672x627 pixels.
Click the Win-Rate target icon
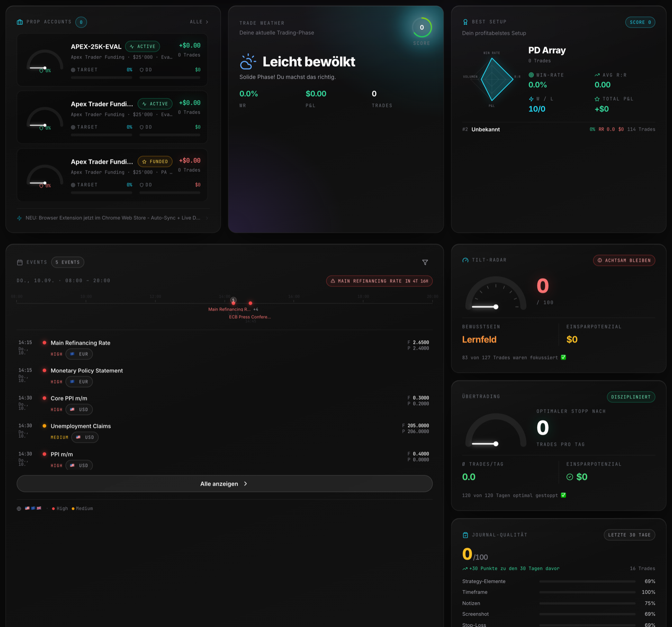[531, 75]
